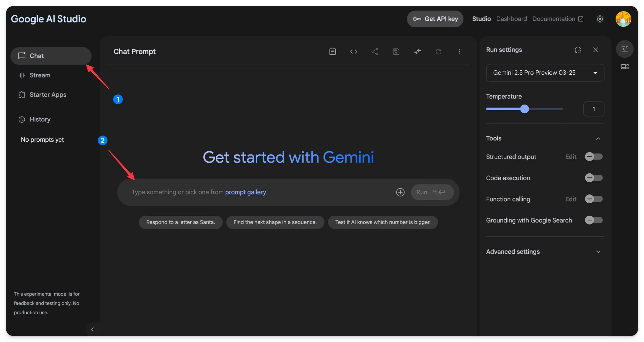Screen dimensions: 644x342
Task: Click the Temperature slider handle
Action: click(x=525, y=109)
